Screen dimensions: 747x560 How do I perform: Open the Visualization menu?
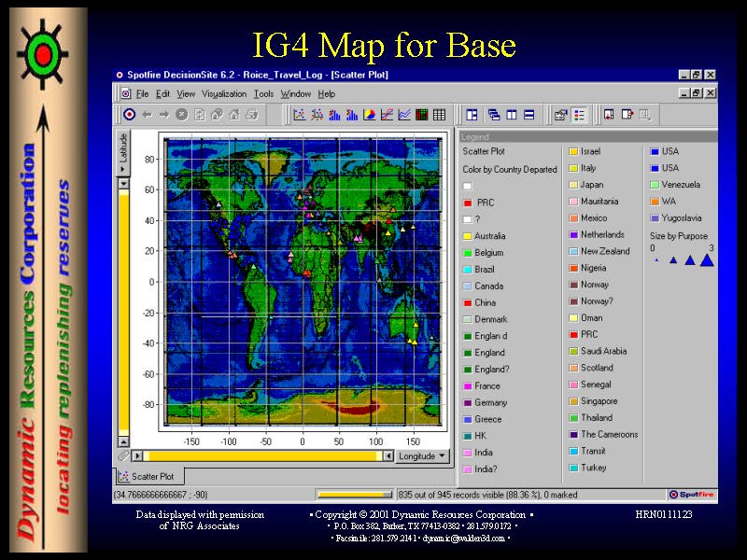point(224,94)
